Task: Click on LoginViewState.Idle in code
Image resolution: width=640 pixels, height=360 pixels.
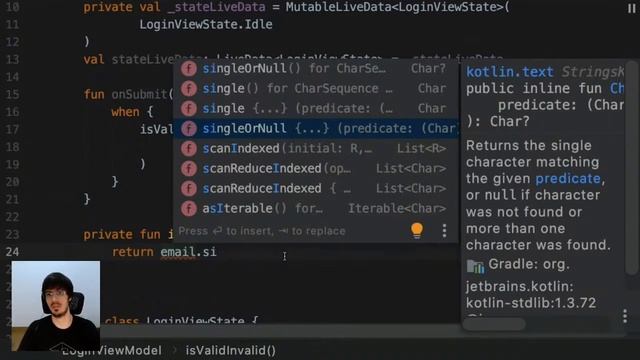Action: click(x=206, y=24)
